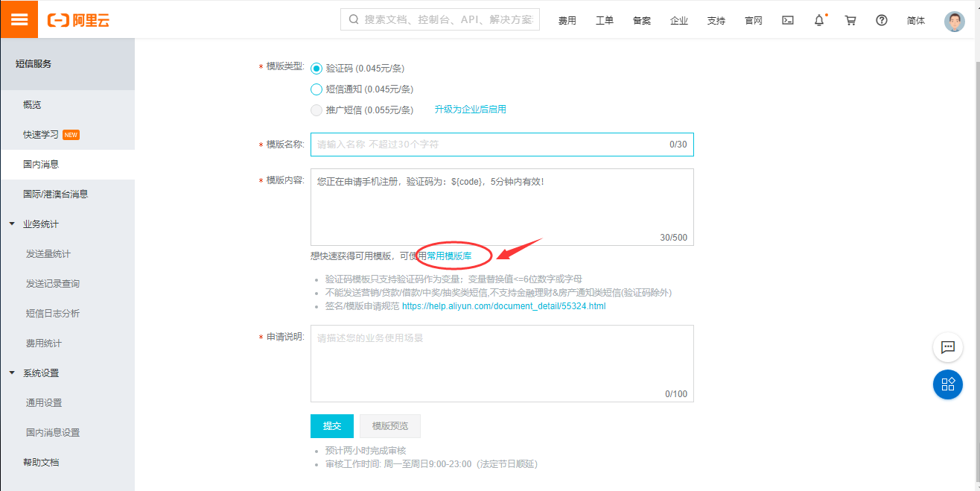Click the document search box
This screenshot has height=491, width=980.
[439, 19]
